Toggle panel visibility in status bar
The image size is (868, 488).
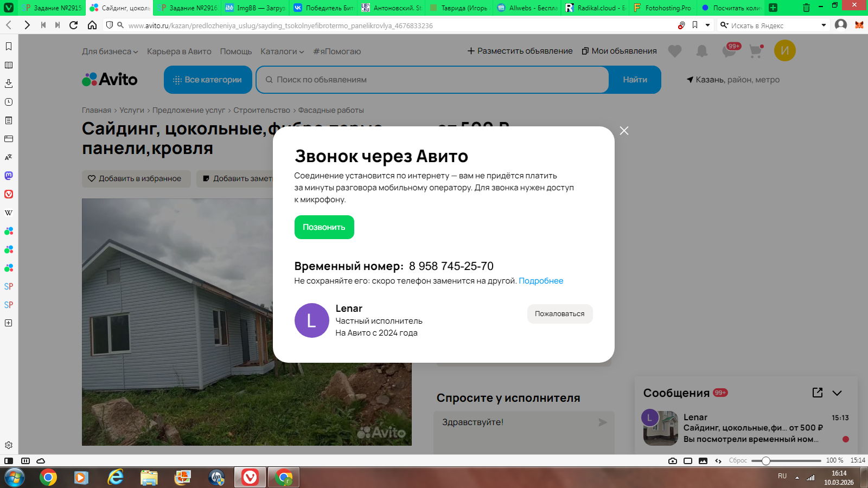[x=9, y=461]
